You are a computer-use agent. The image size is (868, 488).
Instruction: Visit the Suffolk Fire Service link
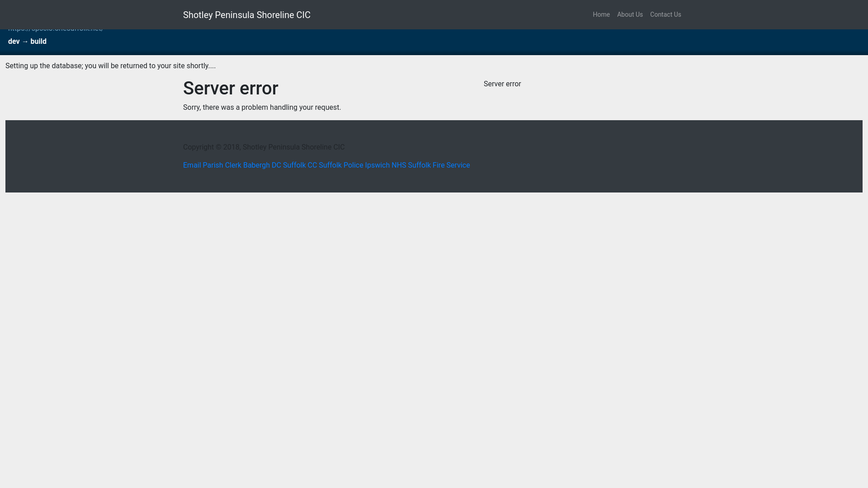point(439,165)
